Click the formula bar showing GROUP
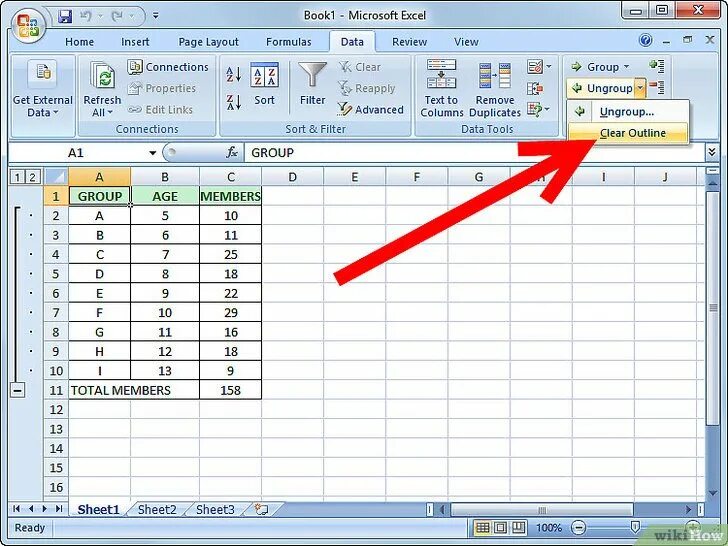Image resolution: width=728 pixels, height=546 pixels. [x=474, y=153]
